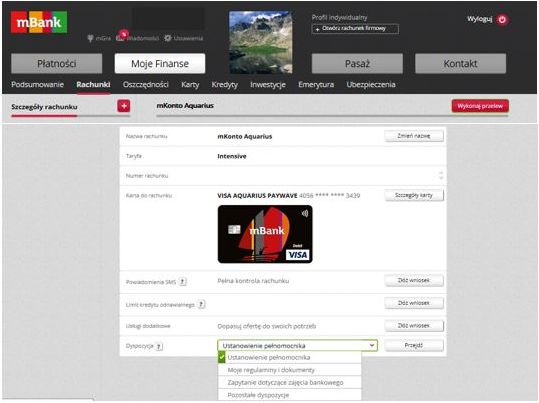Open Emerytura submenu item
Viewport: 539px width, 403px height.
pos(316,85)
